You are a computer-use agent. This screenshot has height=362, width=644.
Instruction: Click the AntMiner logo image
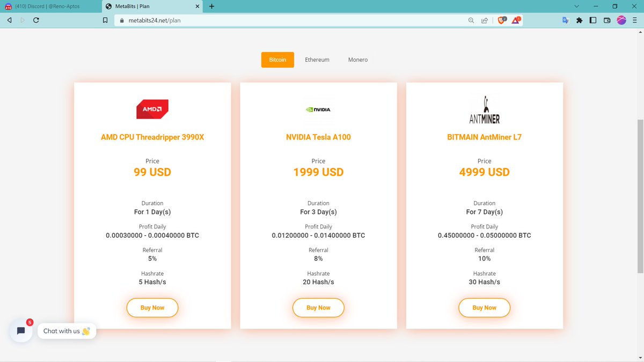click(x=484, y=109)
